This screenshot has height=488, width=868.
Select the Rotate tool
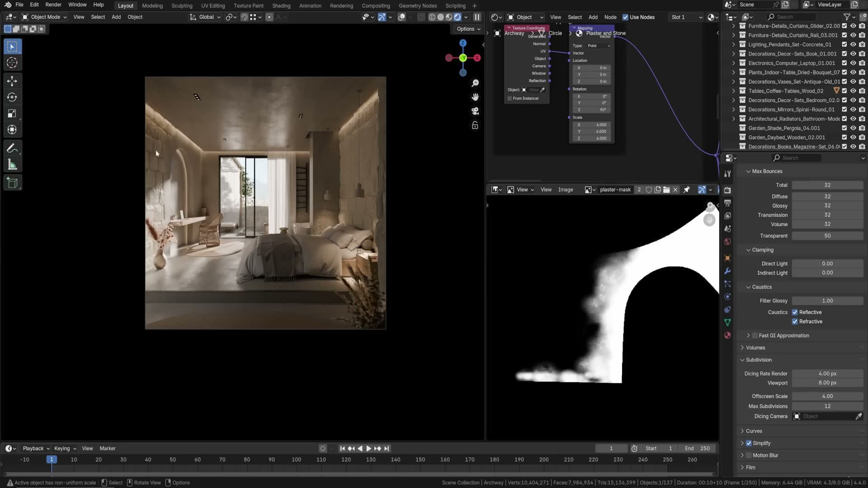pos(12,97)
